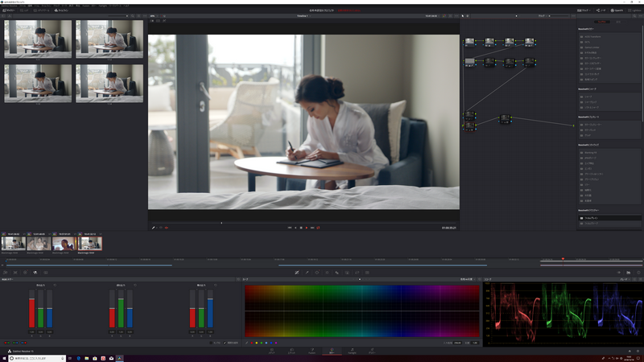
Task: Open the Qualifier eyedropper palette
Action: click(307, 273)
